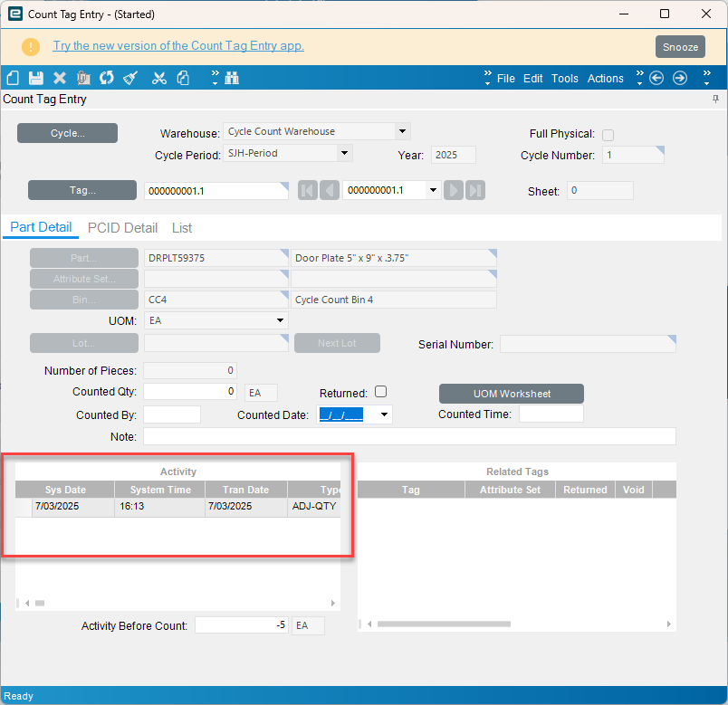728x705 pixels.
Task: Go back with the left arrow circle icon
Action: coord(656,78)
